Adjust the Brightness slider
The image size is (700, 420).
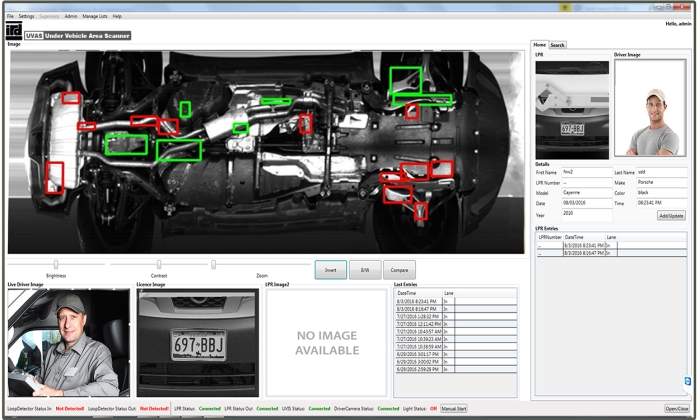click(56, 265)
